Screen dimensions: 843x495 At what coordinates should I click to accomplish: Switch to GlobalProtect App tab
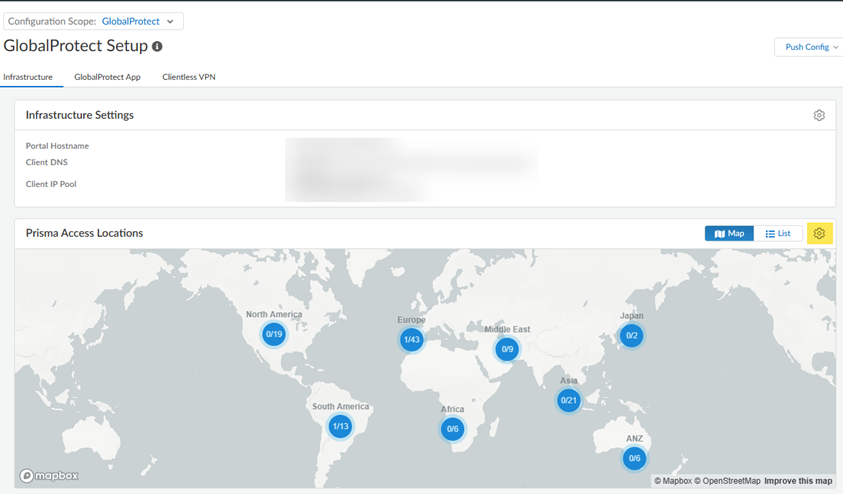click(x=108, y=77)
